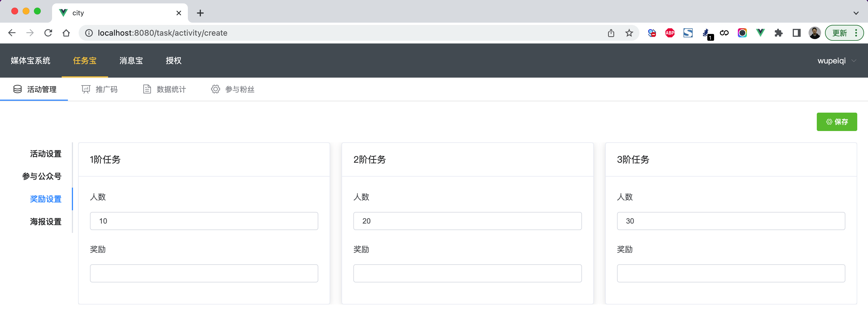Image resolution: width=868 pixels, height=326 pixels.
Task: Click the gear icon beside 参与粉丝
Action: tap(215, 89)
